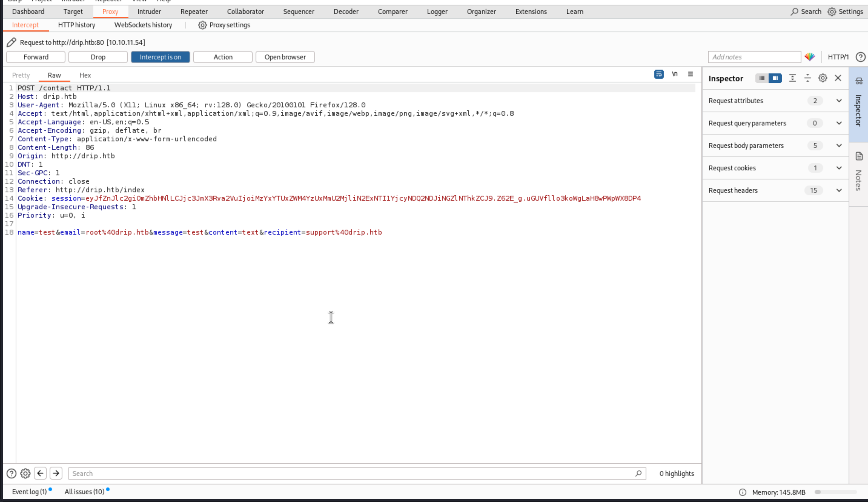Viewport: 868px width, 502px height.
Task: Open Settings gear in top bar
Action: pyautogui.click(x=831, y=12)
